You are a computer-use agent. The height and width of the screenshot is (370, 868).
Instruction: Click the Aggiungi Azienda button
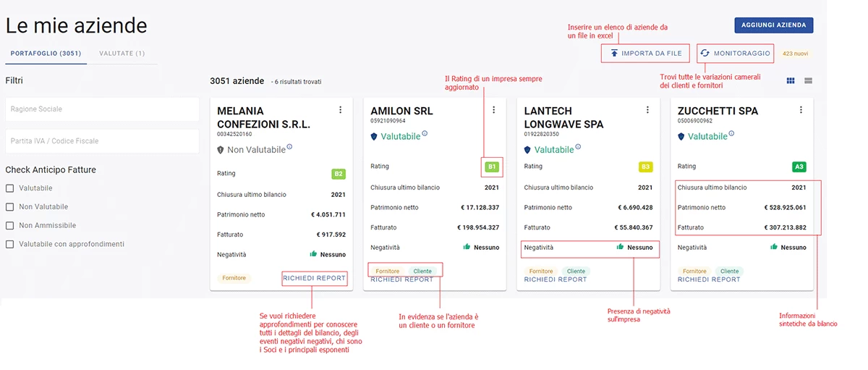(774, 25)
